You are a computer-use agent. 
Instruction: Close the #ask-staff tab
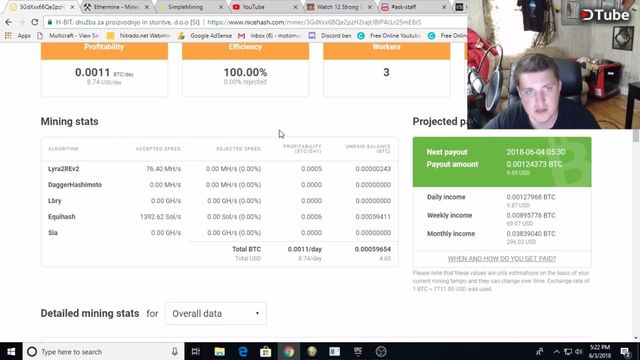point(444,7)
